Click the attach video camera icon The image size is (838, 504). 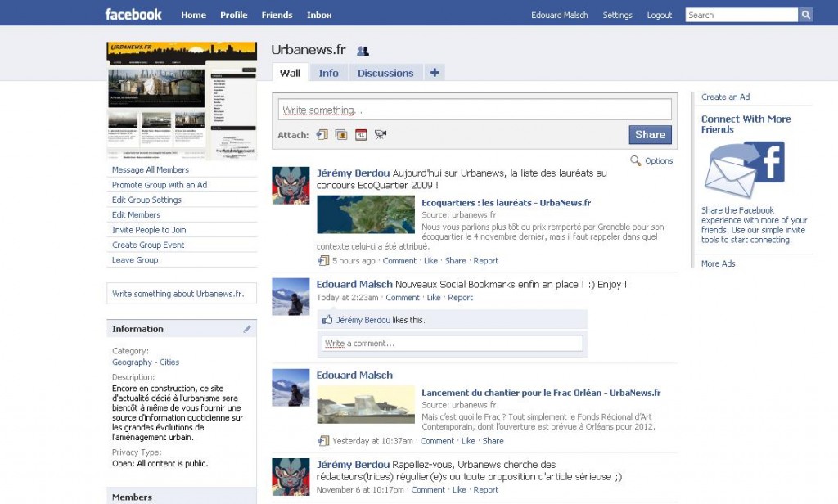point(381,135)
